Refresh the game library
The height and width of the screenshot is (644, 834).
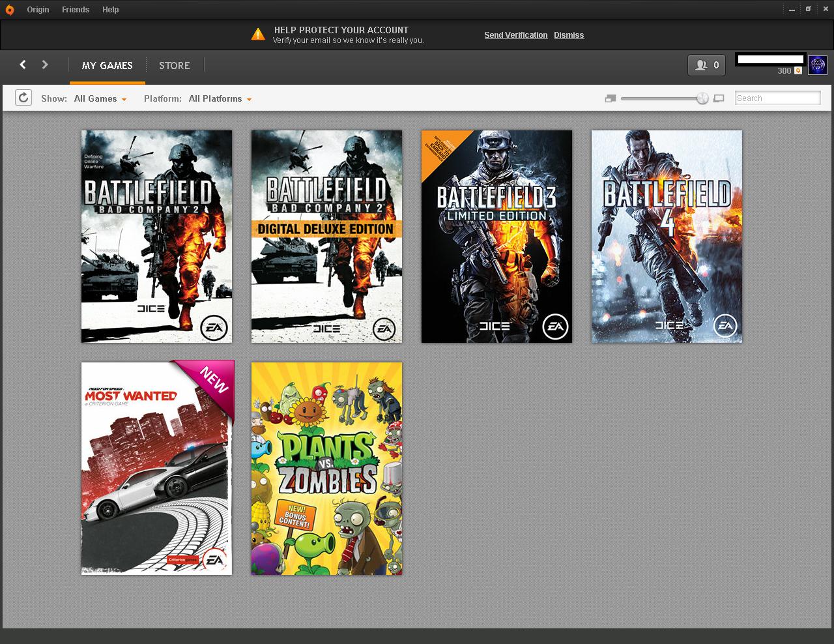(23, 98)
